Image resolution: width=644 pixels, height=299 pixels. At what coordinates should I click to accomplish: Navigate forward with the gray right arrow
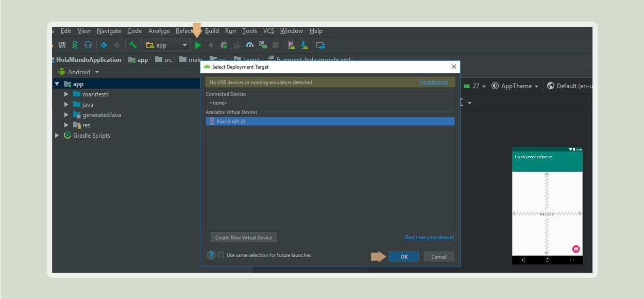[117, 45]
